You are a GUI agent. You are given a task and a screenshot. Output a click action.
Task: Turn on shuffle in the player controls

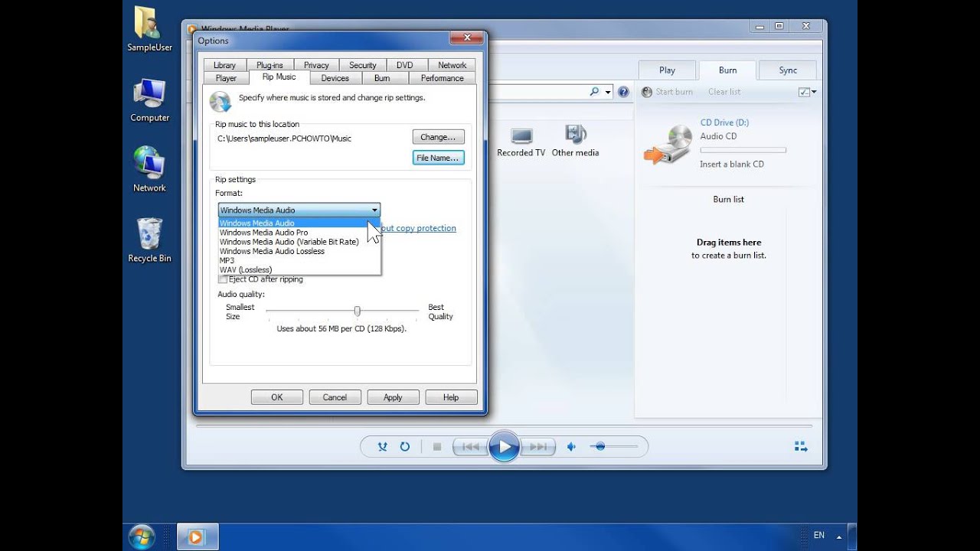click(x=383, y=447)
